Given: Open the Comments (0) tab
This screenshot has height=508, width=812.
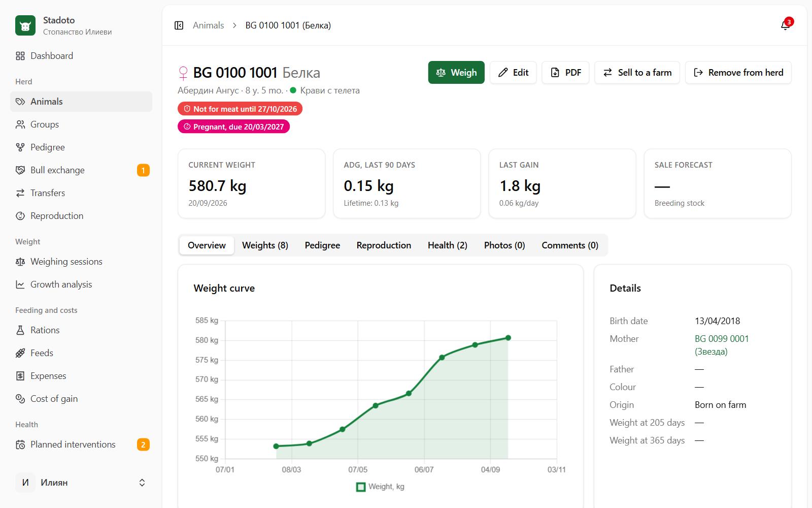Looking at the screenshot, I should 570,245.
